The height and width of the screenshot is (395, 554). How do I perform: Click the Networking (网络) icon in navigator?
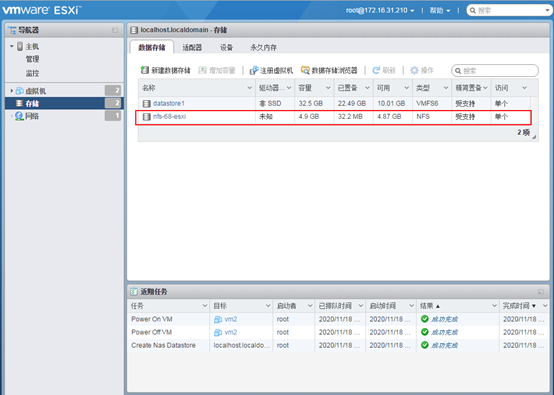(19, 116)
